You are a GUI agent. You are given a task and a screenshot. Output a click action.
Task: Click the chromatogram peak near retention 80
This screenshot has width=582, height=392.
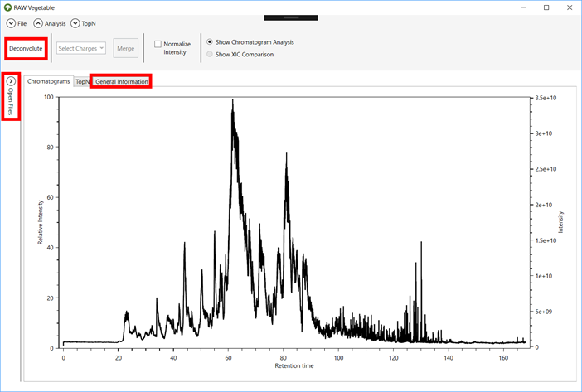(x=286, y=154)
